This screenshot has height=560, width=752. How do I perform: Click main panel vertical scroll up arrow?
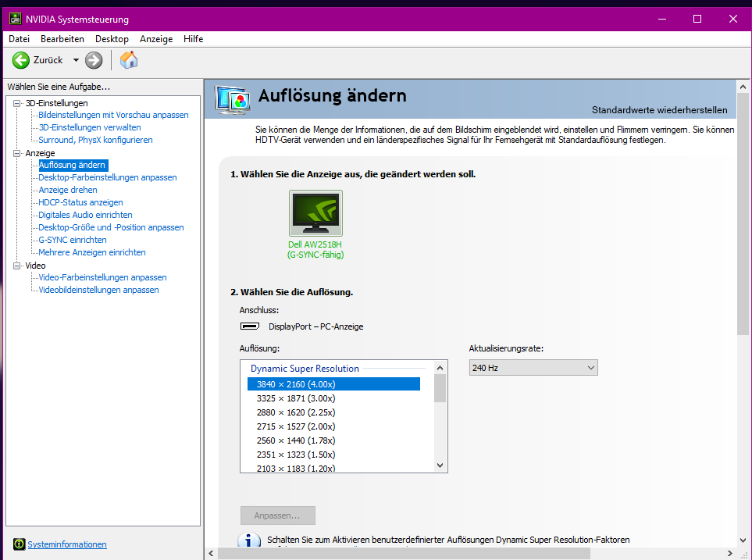click(743, 87)
